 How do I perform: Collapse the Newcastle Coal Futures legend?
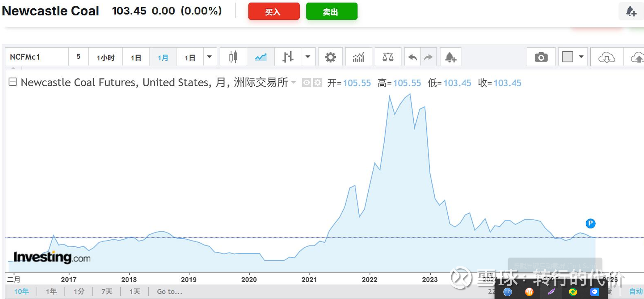click(13, 82)
